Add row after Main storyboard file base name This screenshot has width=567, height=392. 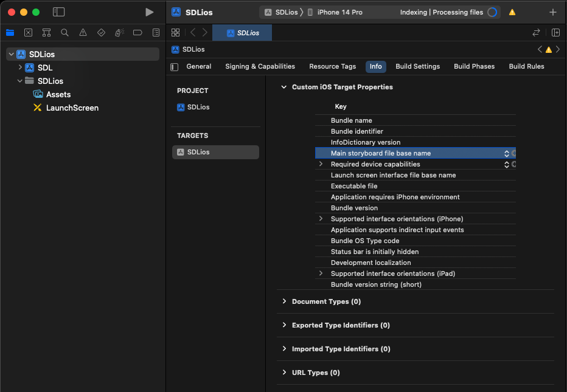[x=513, y=153]
